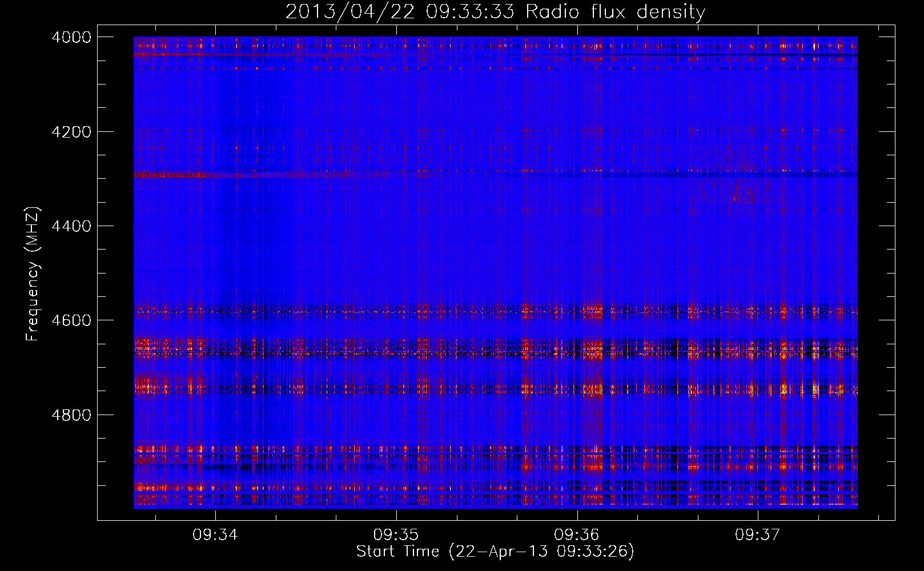924x571 pixels.
Task: Select the 4600 frequency axis label
Action: point(71,320)
